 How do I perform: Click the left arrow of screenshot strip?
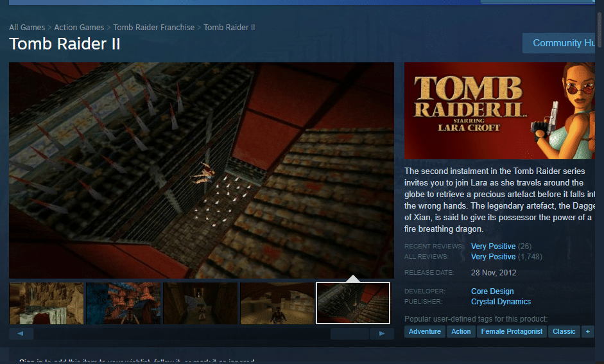pyautogui.click(x=21, y=334)
